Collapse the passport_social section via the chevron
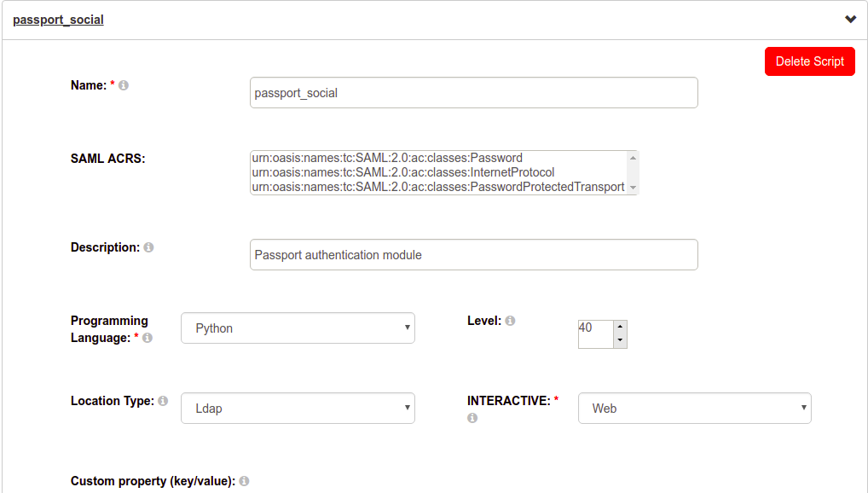Screen dimensions: 868x493 point(850,18)
